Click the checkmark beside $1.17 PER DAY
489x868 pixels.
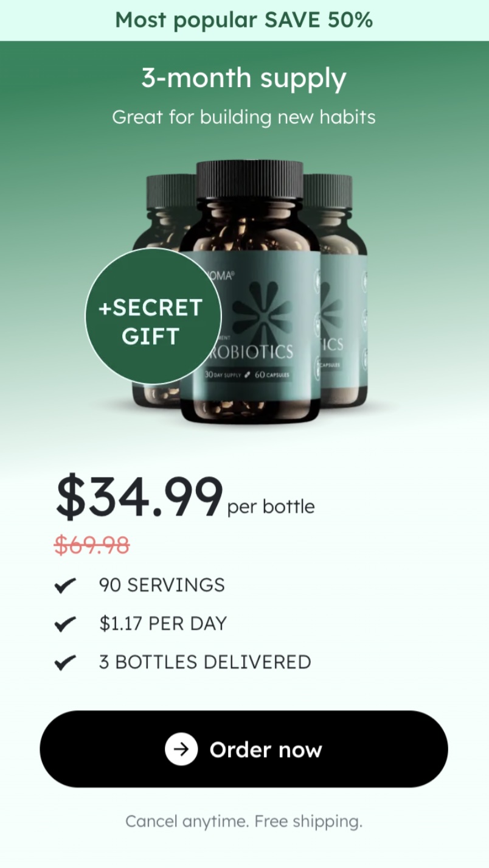point(65,624)
